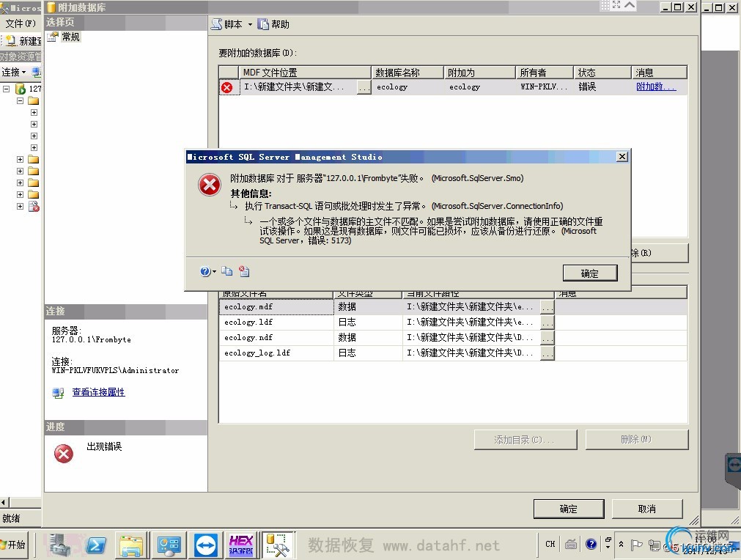Open Server Manager from the taskbar

point(61,545)
